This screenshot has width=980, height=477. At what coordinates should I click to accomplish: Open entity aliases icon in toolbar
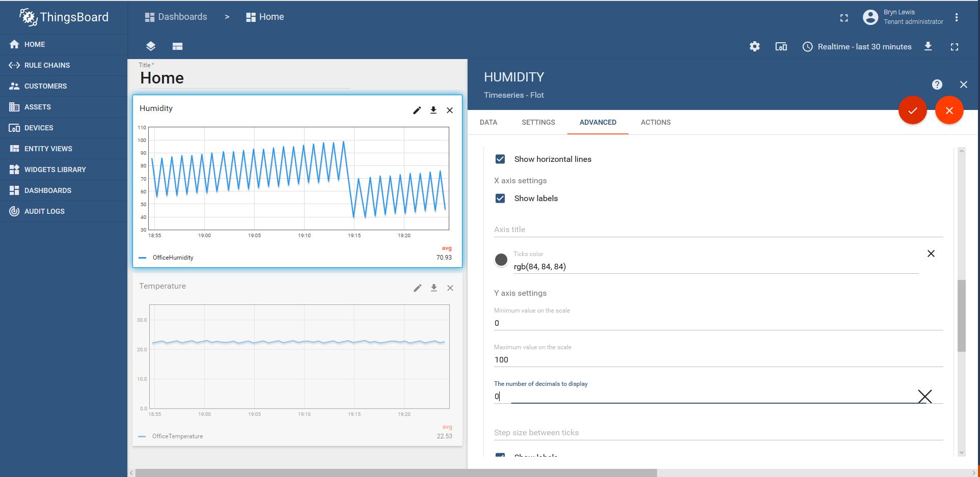click(781, 46)
